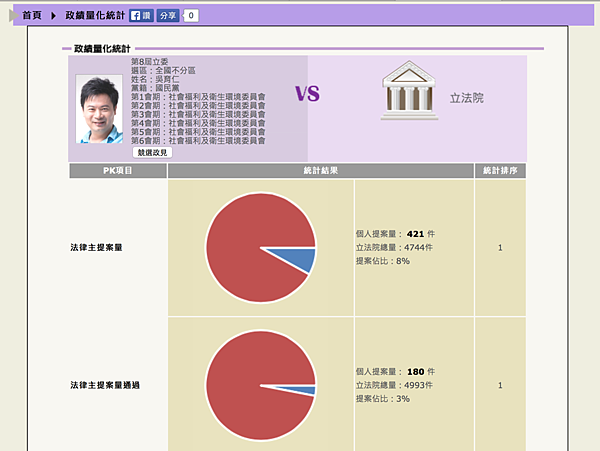Click the 第5會期 committee line
The height and width of the screenshot is (451, 600).
[198, 132]
